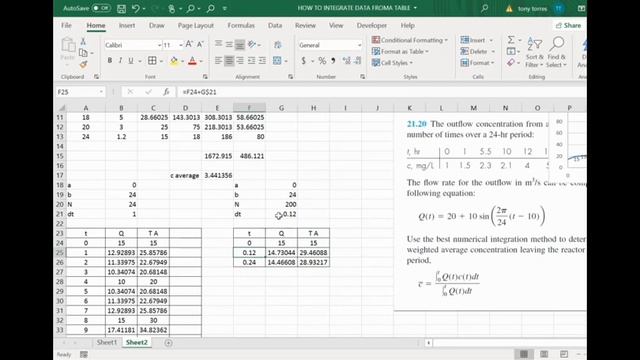The height and width of the screenshot is (360, 640).
Task: Open the search magnifier in title bar
Action: (x=484, y=8)
